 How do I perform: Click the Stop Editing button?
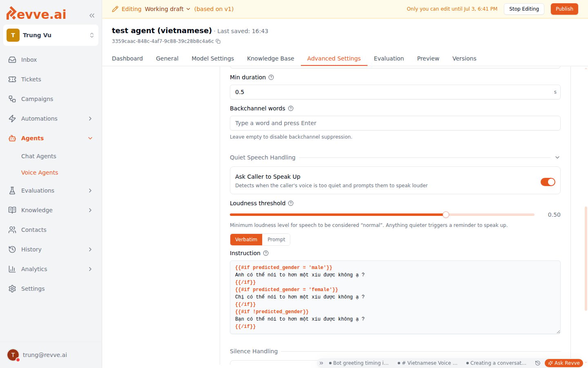click(524, 9)
